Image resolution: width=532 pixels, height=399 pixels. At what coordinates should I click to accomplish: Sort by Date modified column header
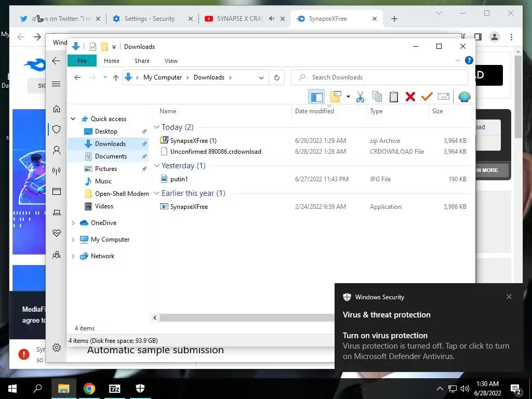pyautogui.click(x=314, y=111)
